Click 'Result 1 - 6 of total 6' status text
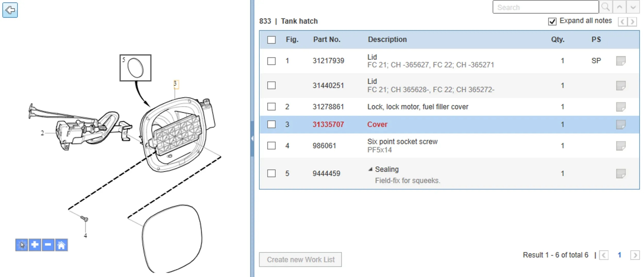This screenshot has height=277, width=644. point(555,255)
